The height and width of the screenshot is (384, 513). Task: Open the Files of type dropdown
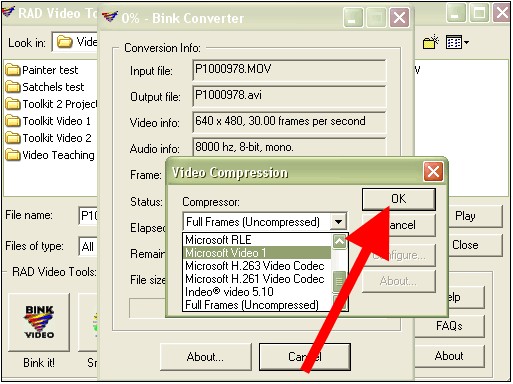pos(88,247)
